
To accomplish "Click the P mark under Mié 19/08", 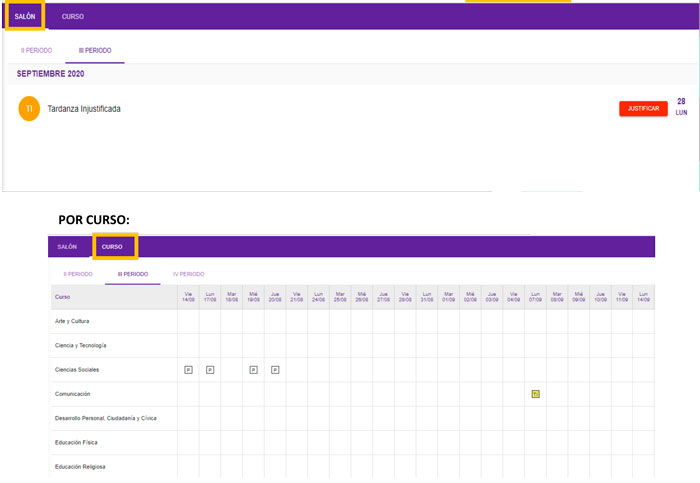I will click(x=253, y=370).
